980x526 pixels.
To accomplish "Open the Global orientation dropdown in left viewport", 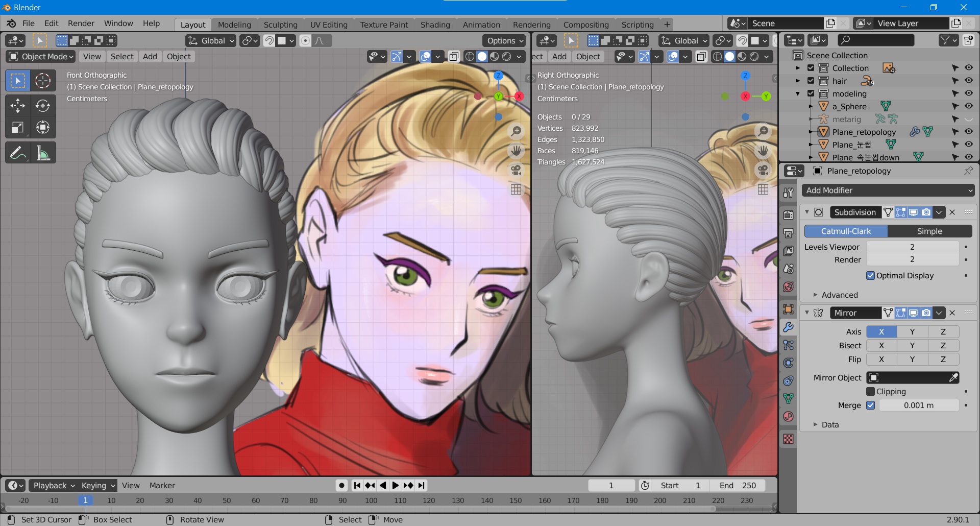I will tap(211, 41).
